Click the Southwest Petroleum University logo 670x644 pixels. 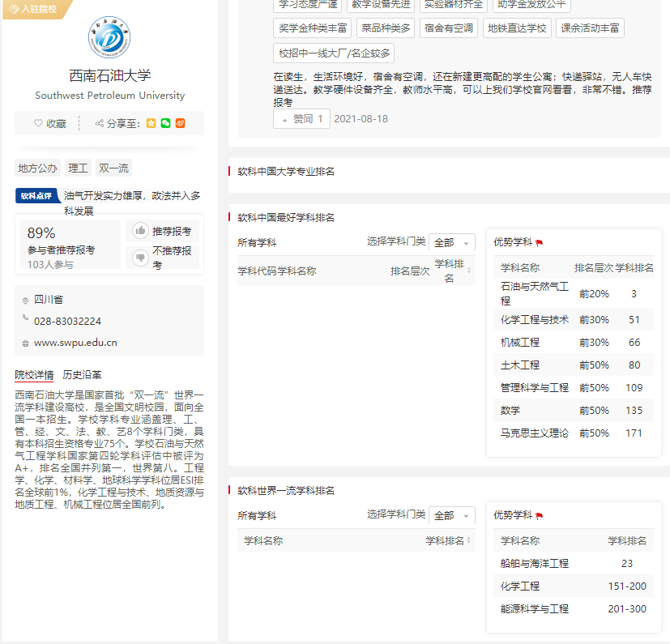(109, 37)
